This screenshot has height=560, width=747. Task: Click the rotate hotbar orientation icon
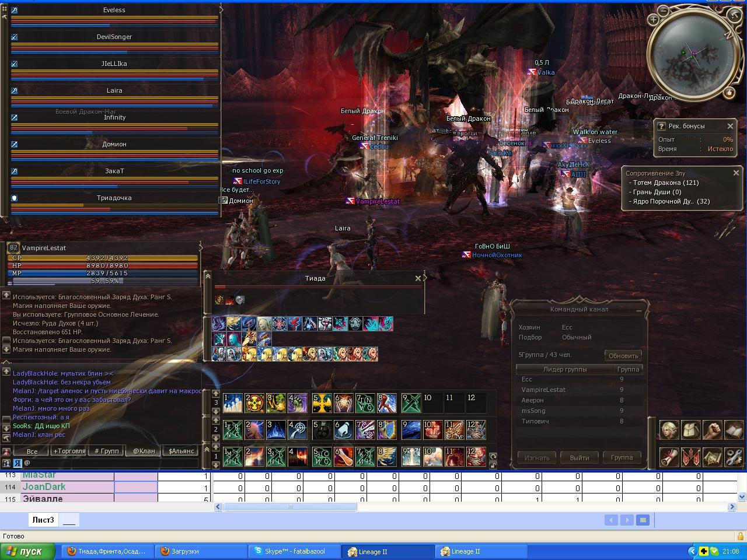(x=493, y=457)
